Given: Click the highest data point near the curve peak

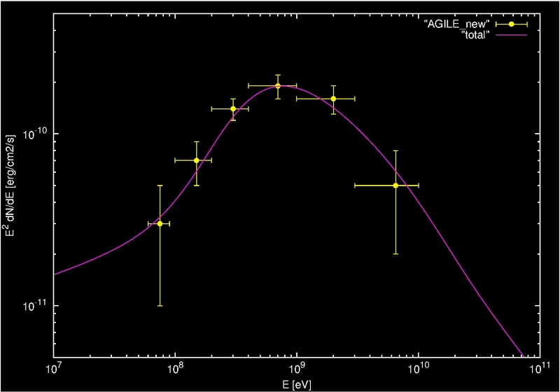Looking at the screenshot, I should (278, 85).
